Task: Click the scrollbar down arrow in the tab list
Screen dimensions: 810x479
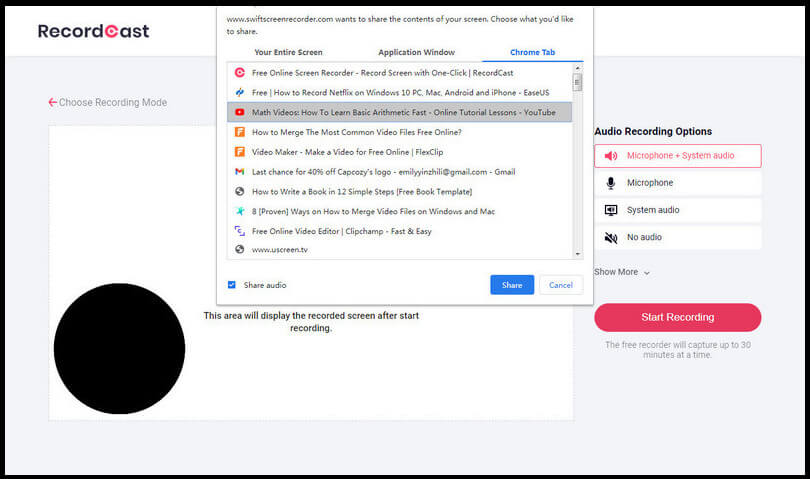Action: pyautogui.click(x=578, y=254)
